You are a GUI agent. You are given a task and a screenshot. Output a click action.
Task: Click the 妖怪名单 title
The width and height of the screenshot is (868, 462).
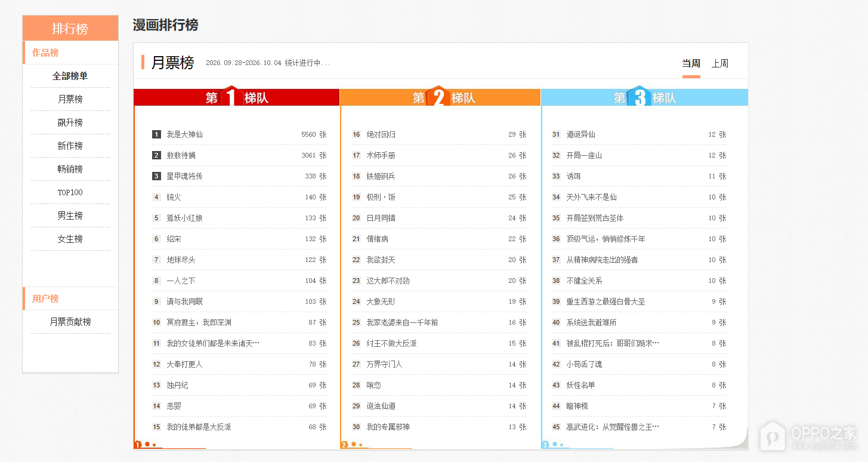coord(581,385)
